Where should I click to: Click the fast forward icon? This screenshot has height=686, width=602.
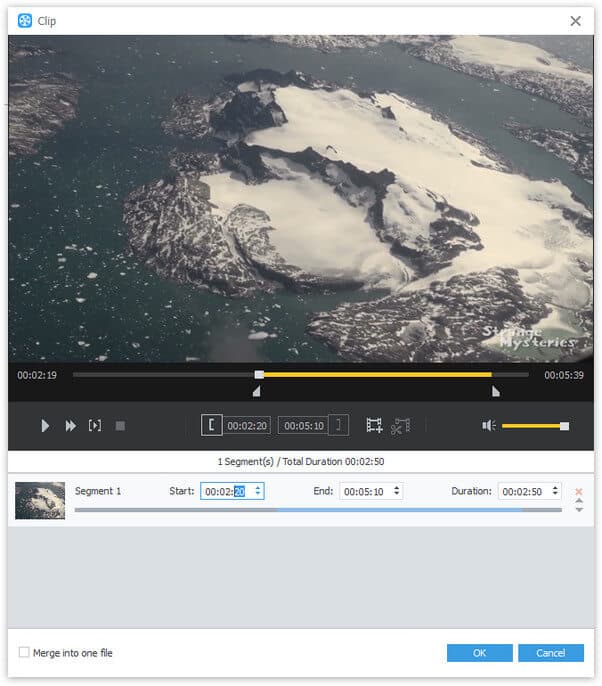[71, 426]
